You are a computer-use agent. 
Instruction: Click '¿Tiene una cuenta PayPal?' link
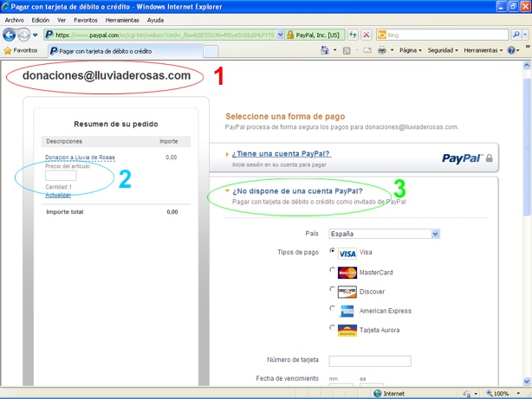pos(282,153)
